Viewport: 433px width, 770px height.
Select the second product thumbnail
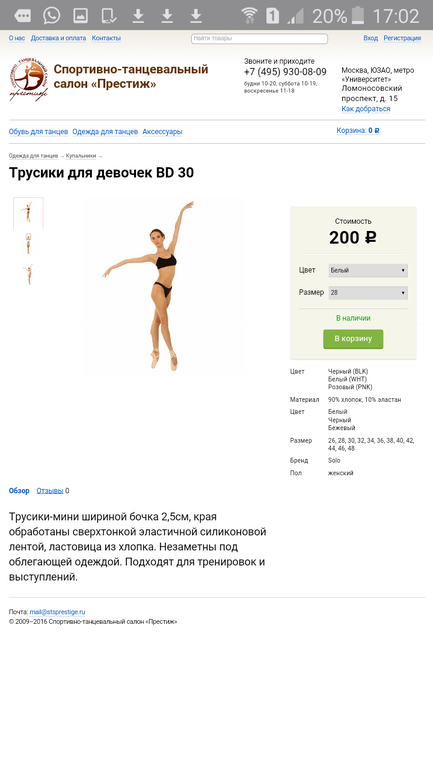click(x=28, y=243)
